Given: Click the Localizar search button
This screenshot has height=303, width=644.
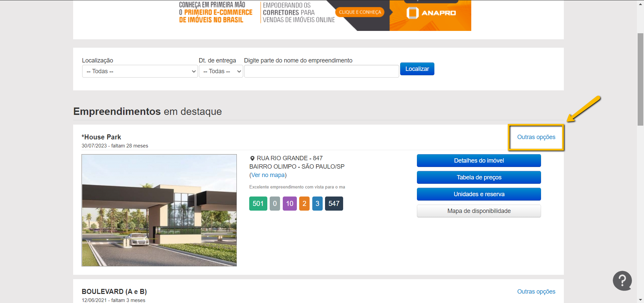Looking at the screenshot, I should [417, 69].
